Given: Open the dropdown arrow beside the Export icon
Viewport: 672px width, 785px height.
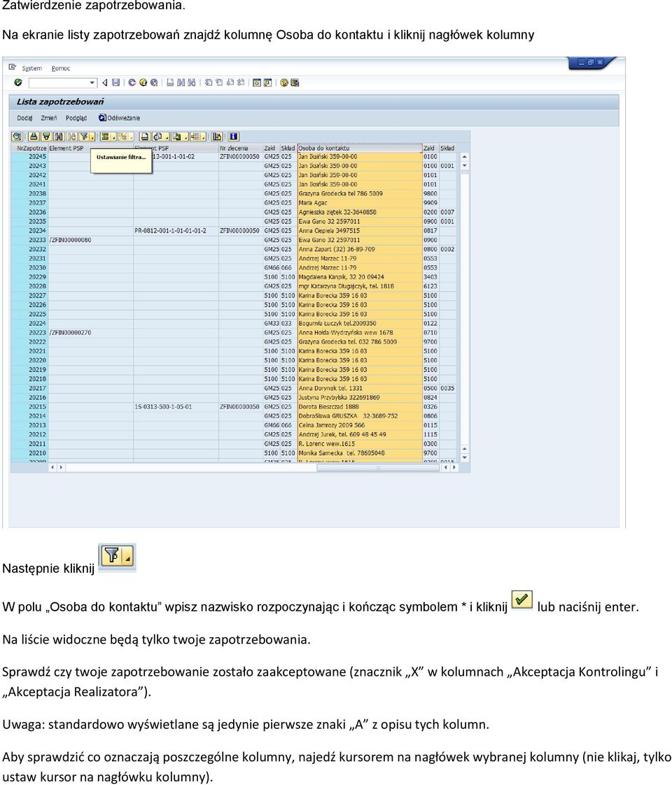Looking at the screenshot, I should (185, 138).
